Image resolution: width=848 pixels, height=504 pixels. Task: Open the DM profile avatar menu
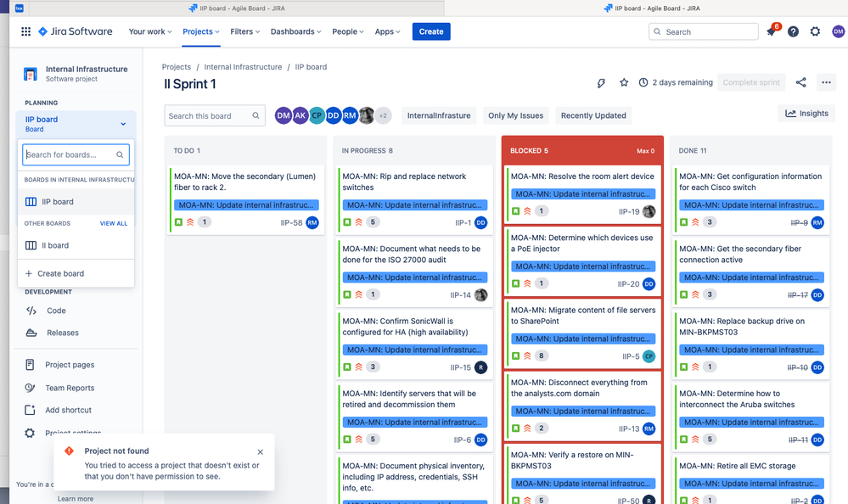839,31
